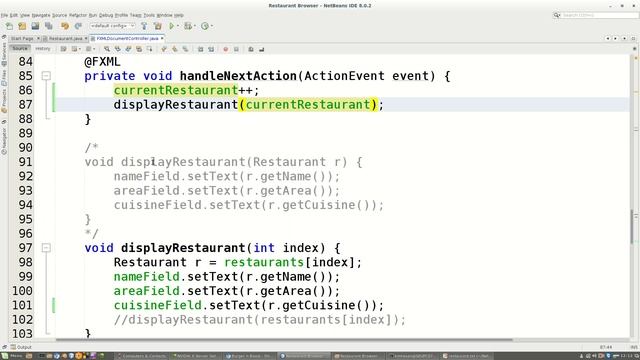640x360 pixels.
Task: Collapse the handleNextAction method fold at line 85
Action: 46,76
